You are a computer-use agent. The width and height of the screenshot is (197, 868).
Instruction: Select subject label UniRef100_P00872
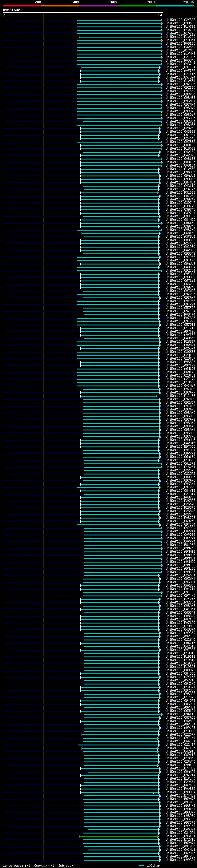pos(180,670)
